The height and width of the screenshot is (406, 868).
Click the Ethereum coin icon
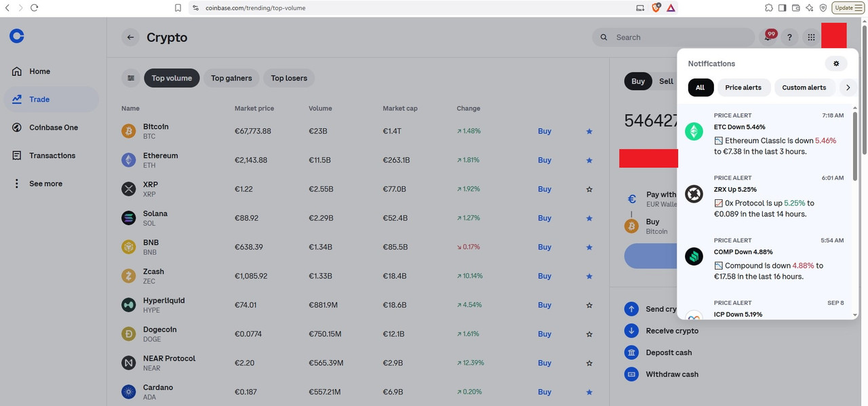[x=128, y=160]
